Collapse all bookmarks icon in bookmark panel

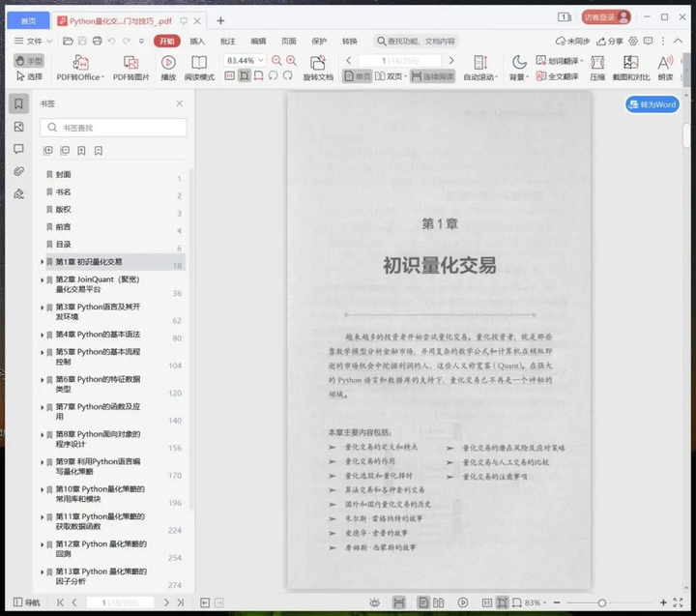click(x=65, y=151)
